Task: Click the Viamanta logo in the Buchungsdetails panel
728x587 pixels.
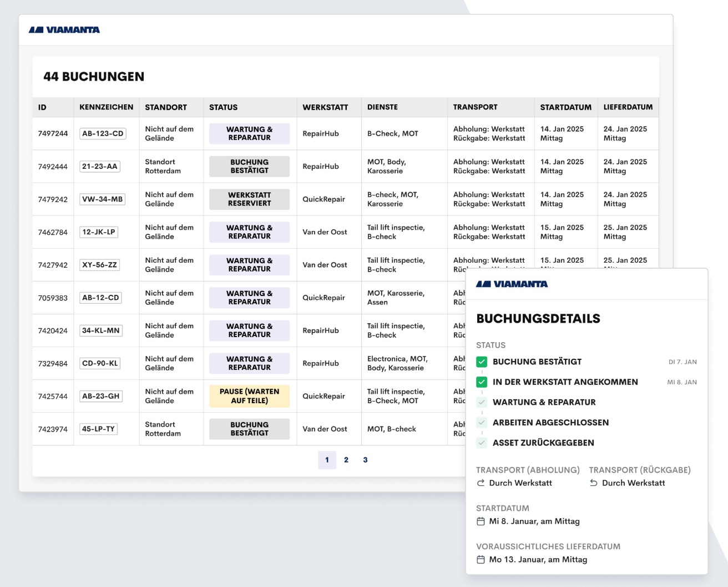Action: click(512, 284)
